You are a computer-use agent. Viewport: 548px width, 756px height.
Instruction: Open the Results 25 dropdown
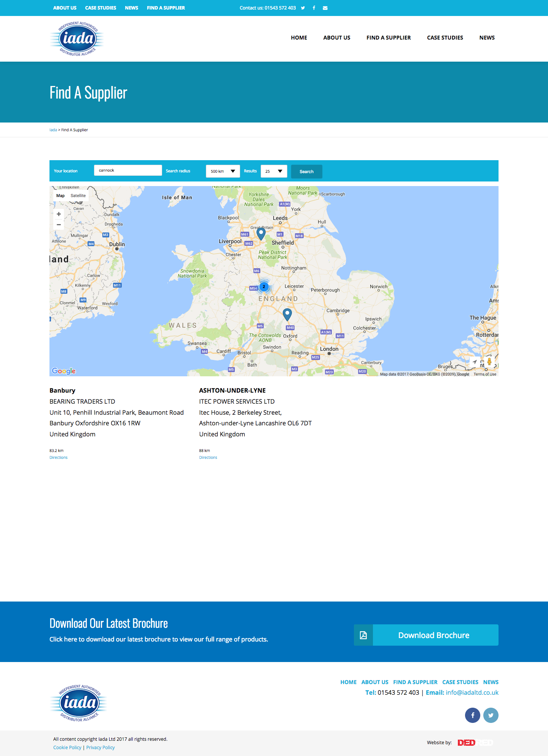point(274,171)
